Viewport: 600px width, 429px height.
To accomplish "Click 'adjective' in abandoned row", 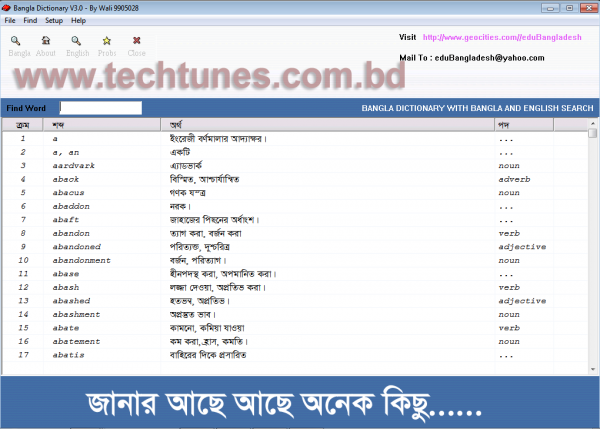I will tap(522, 247).
